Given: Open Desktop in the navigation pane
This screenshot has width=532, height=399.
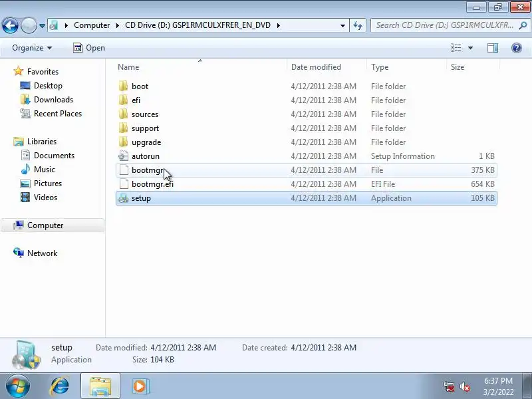Looking at the screenshot, I should point(48,86).
